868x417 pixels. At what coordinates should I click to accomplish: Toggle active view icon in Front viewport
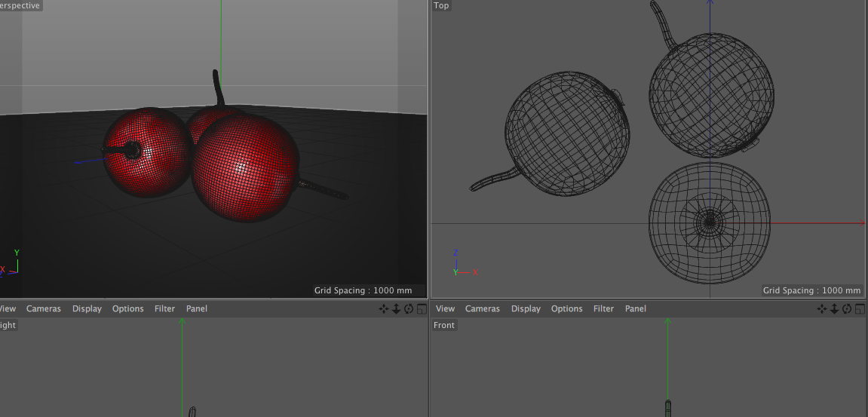point(859,309)
